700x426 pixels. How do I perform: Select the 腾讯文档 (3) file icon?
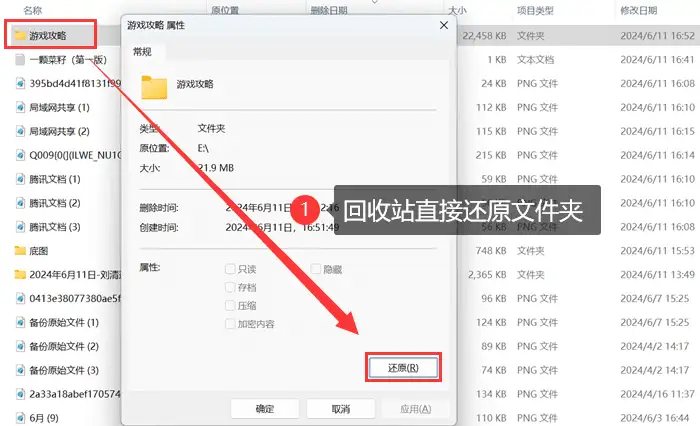click(x=20, y=227)
